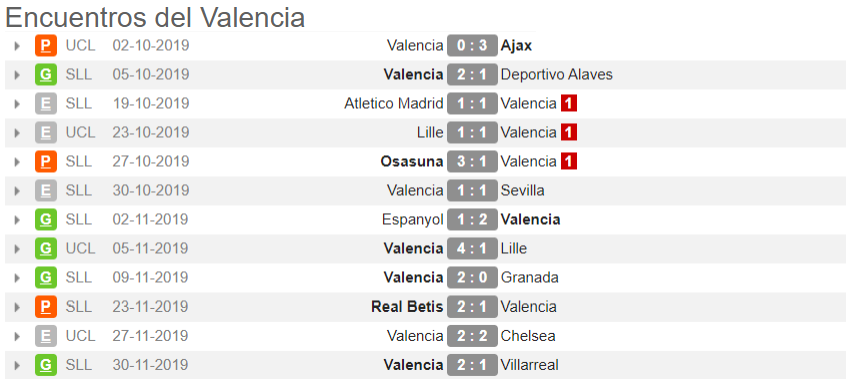Screen dimensions: 846x379
Task: Click the red card badge in the Osasuna row
Action: pyautogui.click(x=569, y=161)
